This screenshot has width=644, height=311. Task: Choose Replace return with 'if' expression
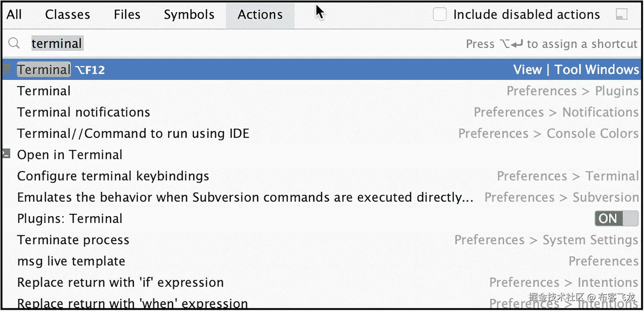point(120,282)
